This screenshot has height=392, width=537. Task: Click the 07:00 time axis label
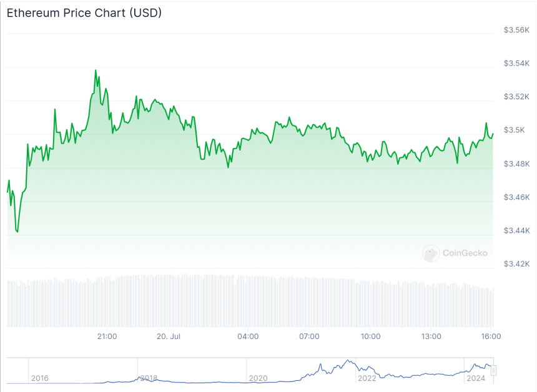point(309,337)
